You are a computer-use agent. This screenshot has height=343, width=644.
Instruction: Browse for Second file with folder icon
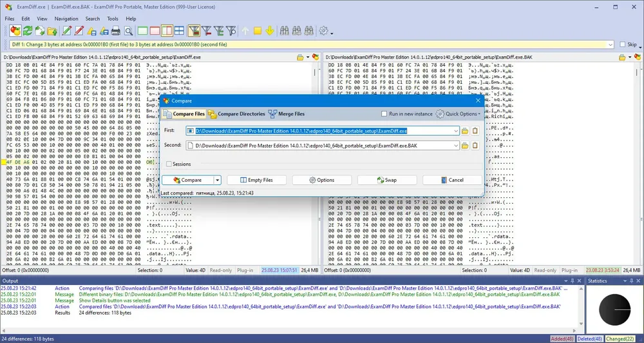tap(465, 146)
